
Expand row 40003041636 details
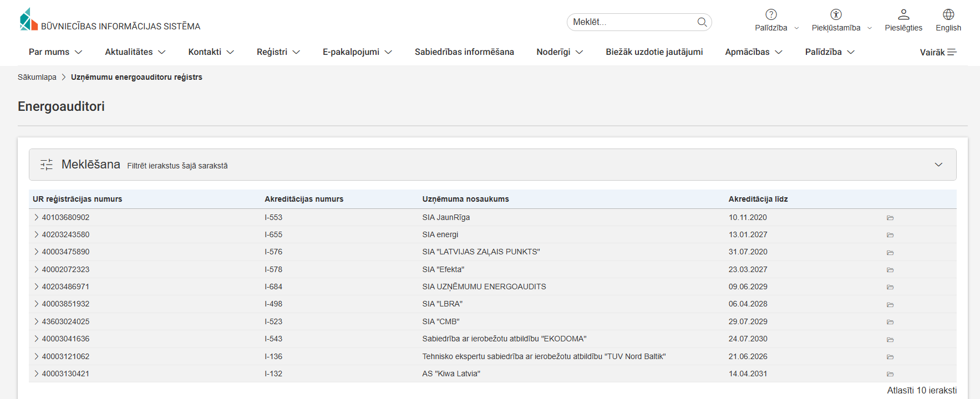(x=37, y=339)
